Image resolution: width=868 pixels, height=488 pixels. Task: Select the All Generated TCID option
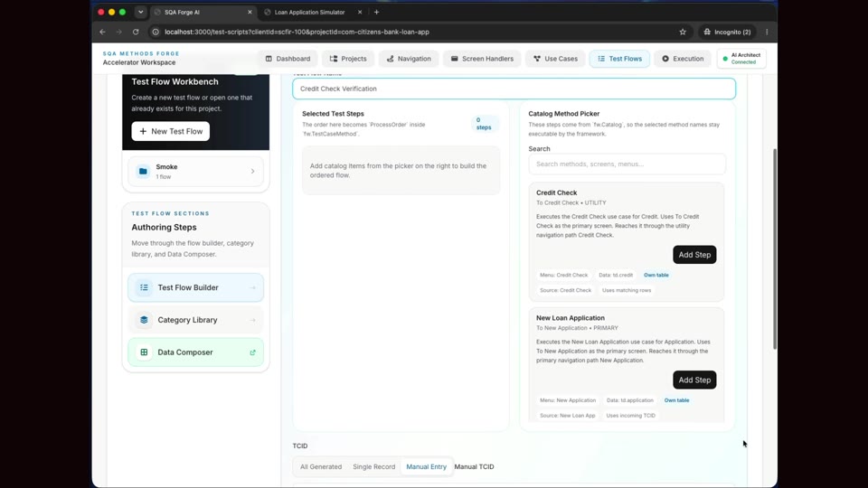(x=320, y=466)
